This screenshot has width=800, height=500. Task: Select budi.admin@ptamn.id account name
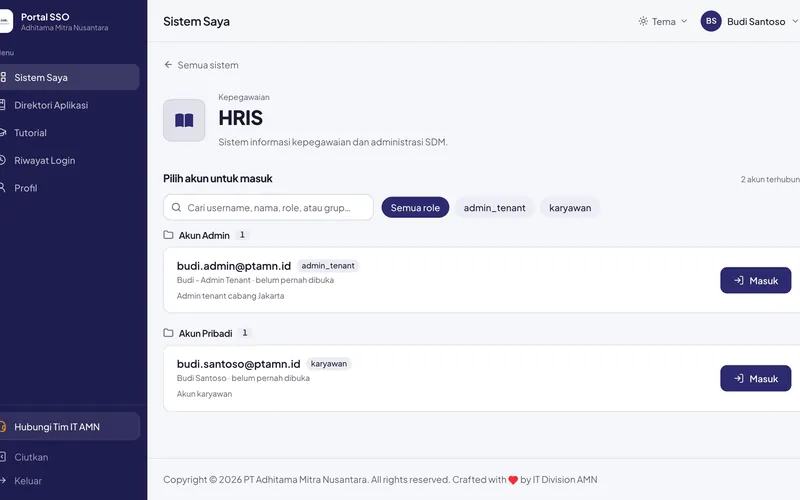[234, 266]
